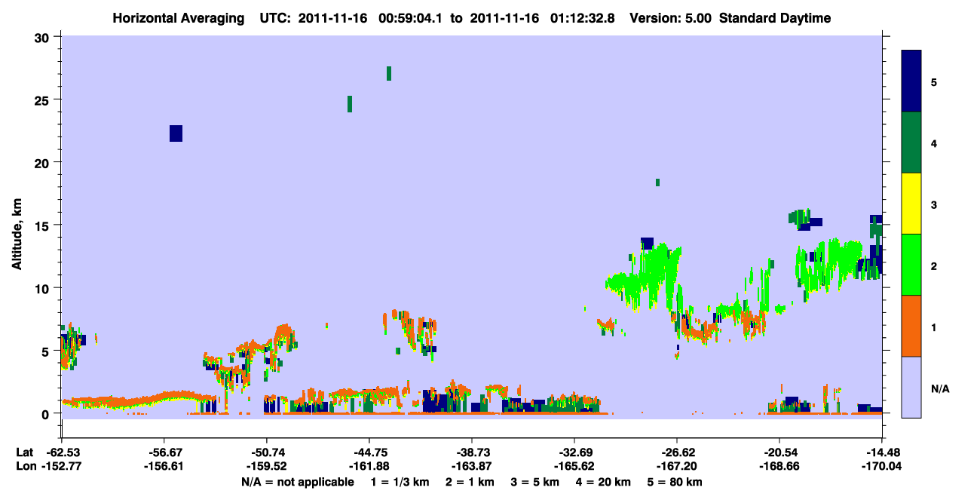Click the colorbar label "5"
Screen dimensions: 980x503
pos(934,82)
